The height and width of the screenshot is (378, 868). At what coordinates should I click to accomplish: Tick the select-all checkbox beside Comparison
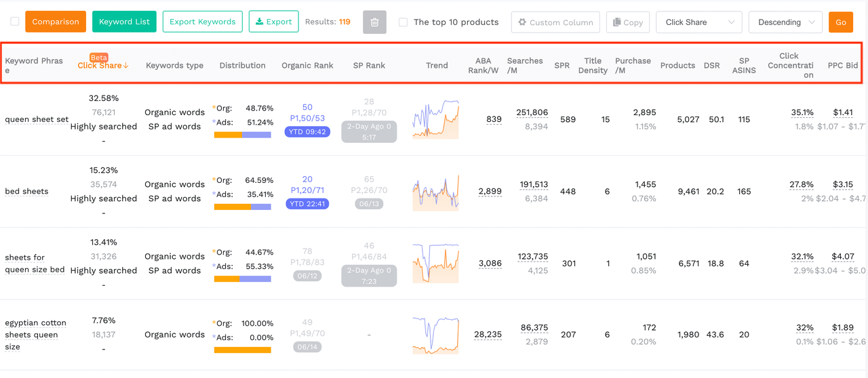tap(15, 22)
